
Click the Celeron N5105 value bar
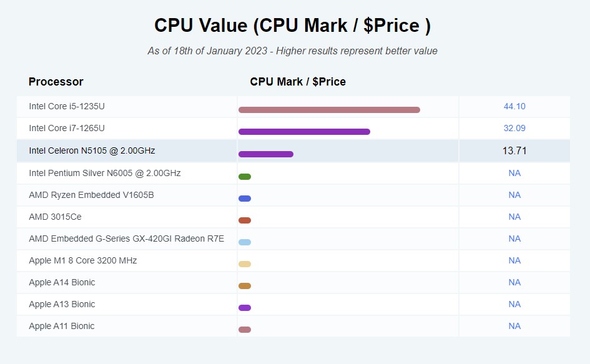tap(266, 154)
